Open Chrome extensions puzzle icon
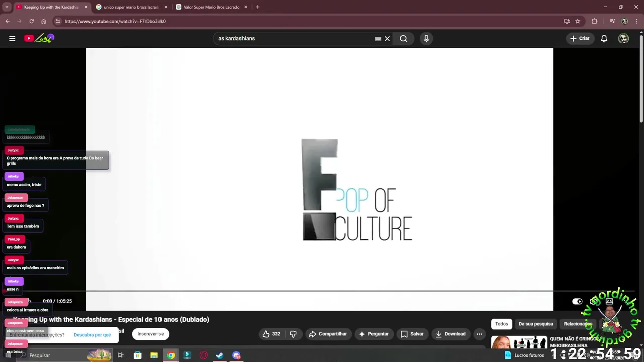 click(x=595, y=21)
